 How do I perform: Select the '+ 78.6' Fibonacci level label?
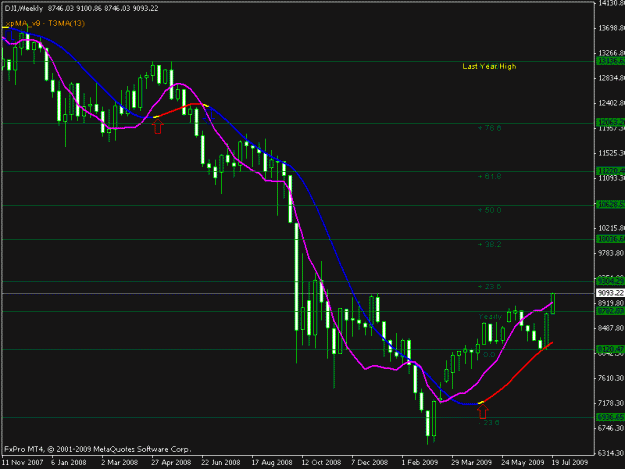pos(489,128)
